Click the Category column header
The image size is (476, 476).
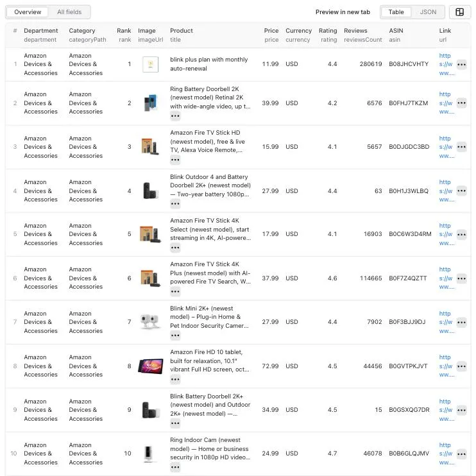pos(87,35)
